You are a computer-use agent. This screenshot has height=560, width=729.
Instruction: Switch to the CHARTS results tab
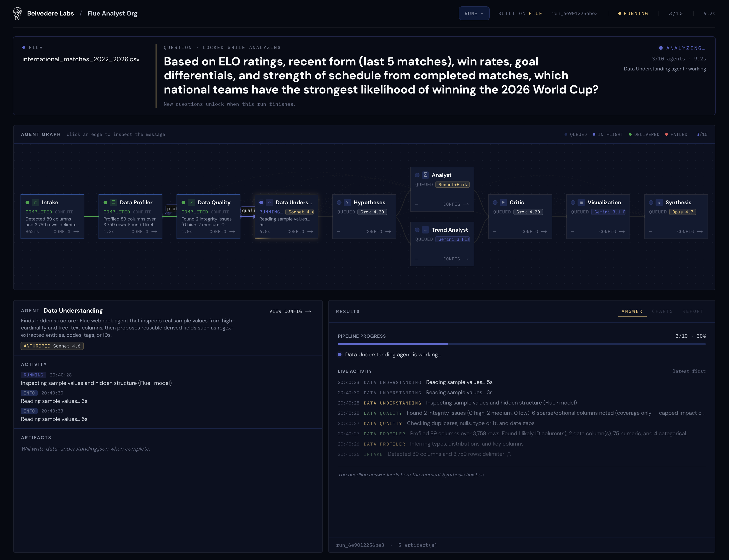[662, 311]
